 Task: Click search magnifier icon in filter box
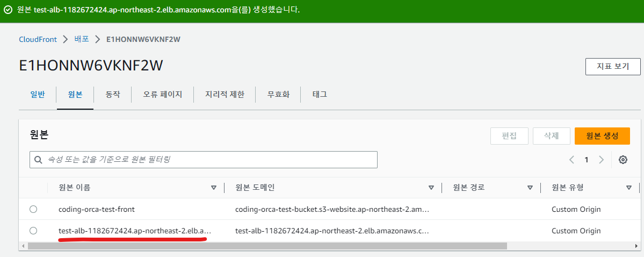[x=39, y=160]
